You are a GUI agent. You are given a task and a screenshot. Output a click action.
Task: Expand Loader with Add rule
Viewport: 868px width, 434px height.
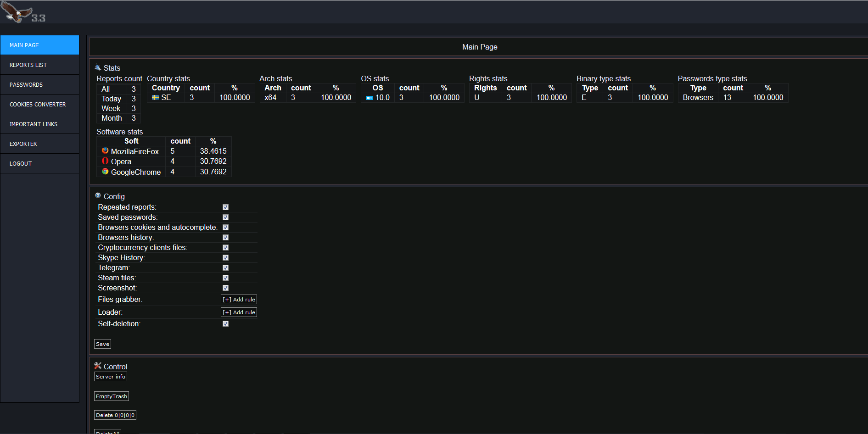[x=239, y=312]
